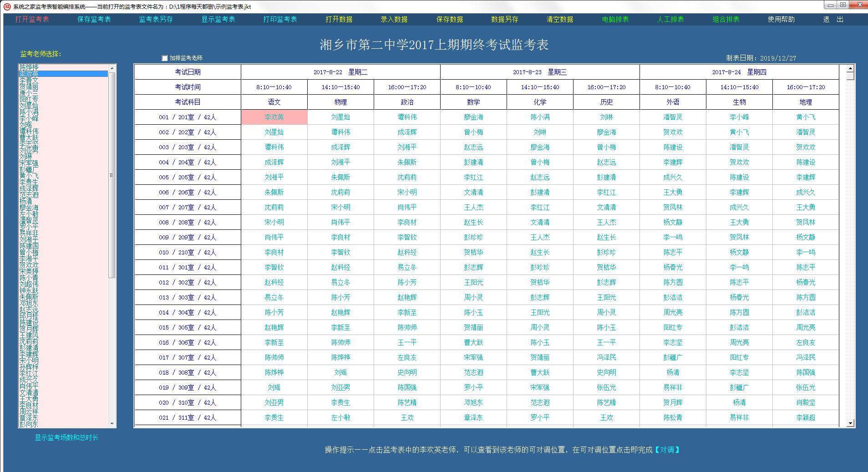Click 录入数据 menu item
Image resolution: width=868 pixels, height=472 pixels.
click(394, 19)
